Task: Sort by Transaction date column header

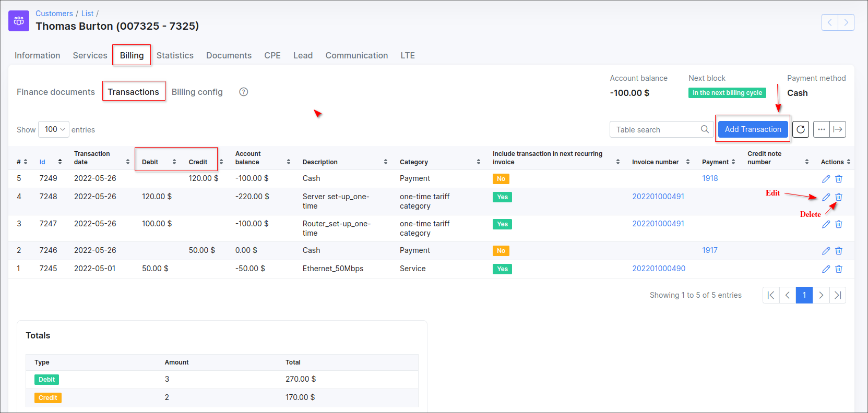Action: 92,157
